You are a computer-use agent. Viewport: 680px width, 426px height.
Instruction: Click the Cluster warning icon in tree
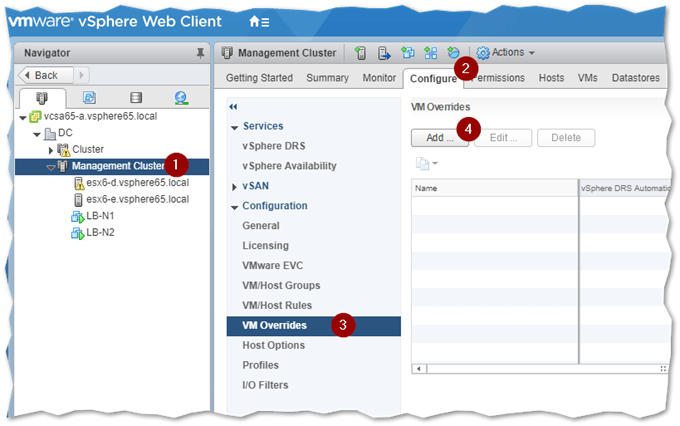point(64,150)
